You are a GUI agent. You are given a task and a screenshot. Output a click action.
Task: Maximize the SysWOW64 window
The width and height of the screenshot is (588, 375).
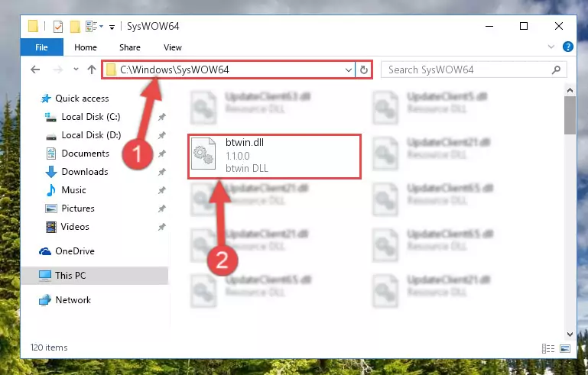point(524,26)
